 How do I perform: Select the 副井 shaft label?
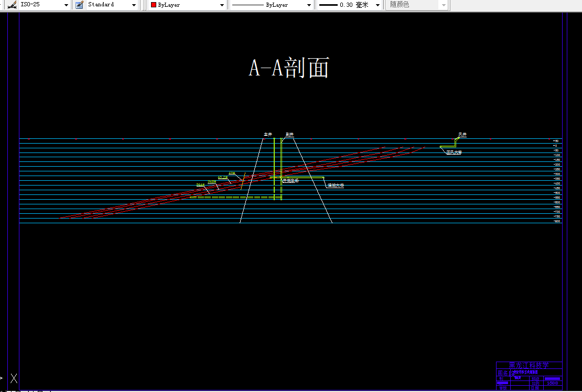pos(289,134)
